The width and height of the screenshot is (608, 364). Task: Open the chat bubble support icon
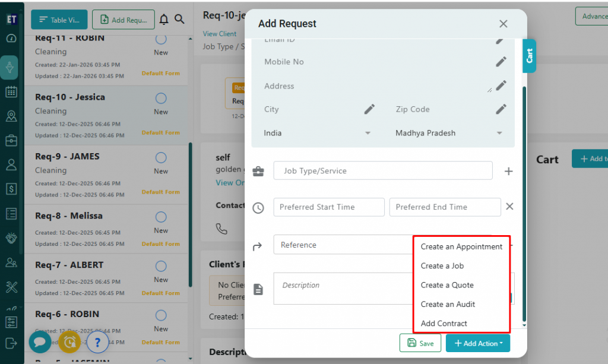tap(40, 342)
